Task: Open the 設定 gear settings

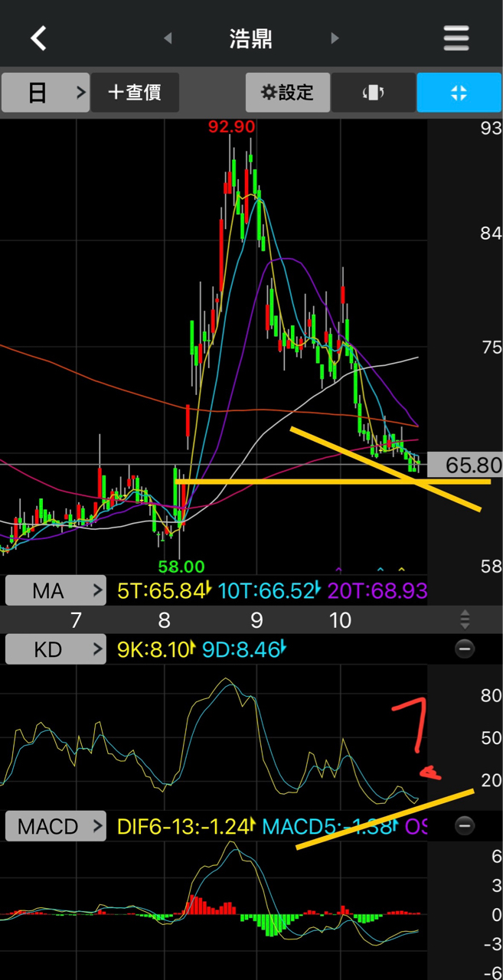Action: click(x=288, y=93)
